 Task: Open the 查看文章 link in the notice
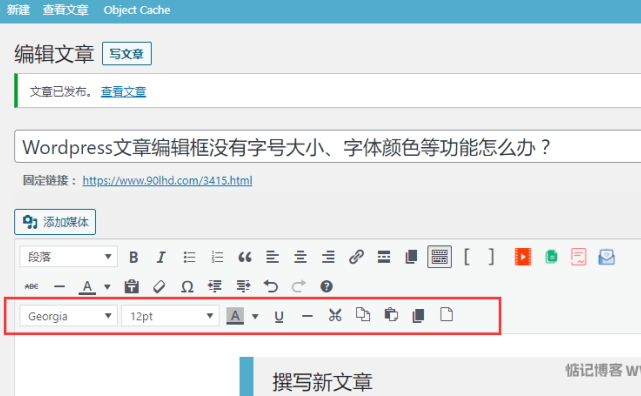coord(123,92)
